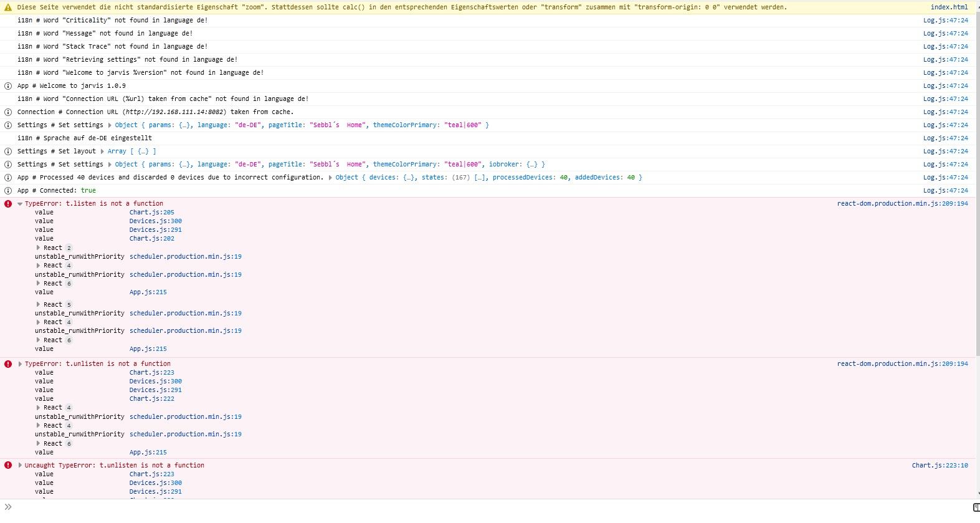Open Log.js:47:24 link on "Criticality" row
Screen dimensions: 980x523
point(945,21)
